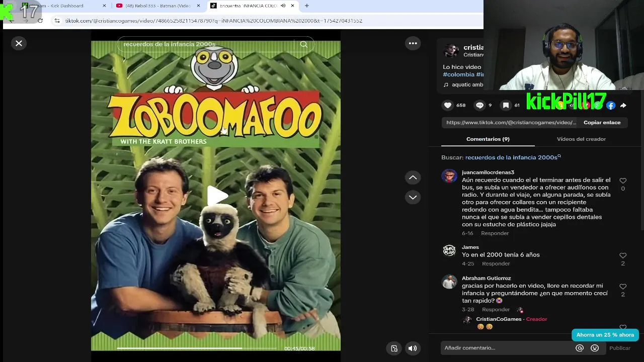Open Abraham Gutierrez's profile avatar
The width and height of the screenshot is (644, 362).
449,282
